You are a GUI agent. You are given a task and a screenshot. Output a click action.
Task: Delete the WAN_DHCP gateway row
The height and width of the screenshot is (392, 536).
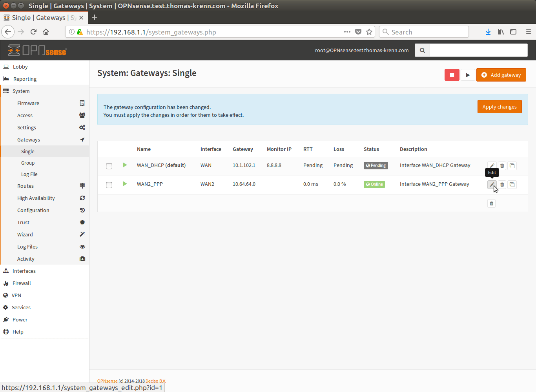click(502, 166)
